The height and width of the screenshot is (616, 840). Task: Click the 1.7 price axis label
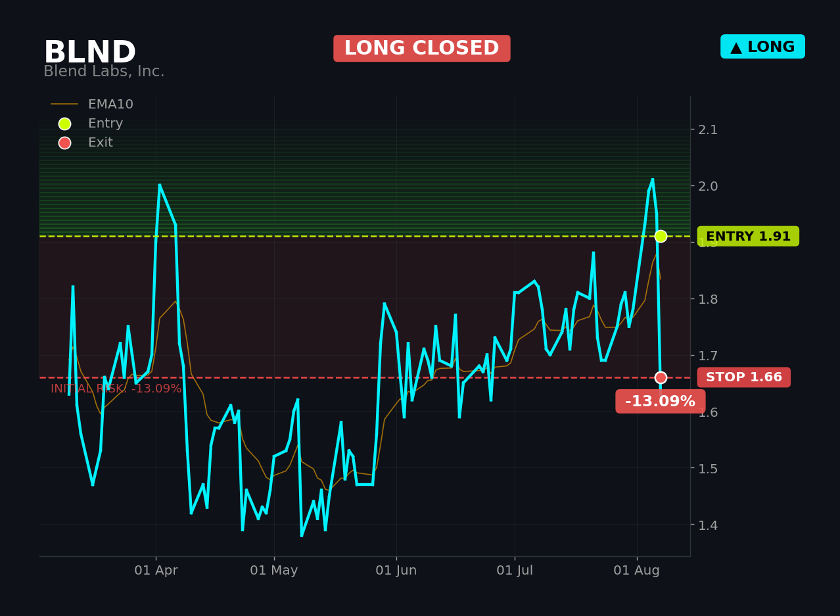(708, 356)
